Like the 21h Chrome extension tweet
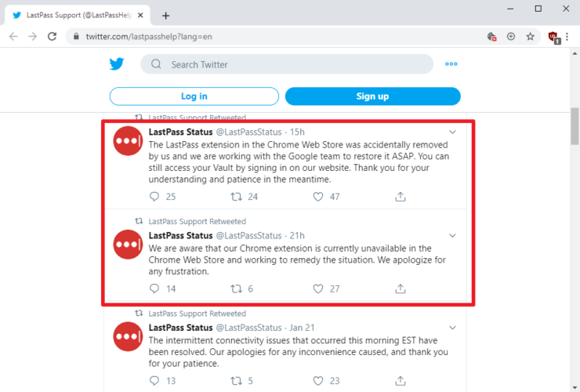580x392 pixels. tap(318, 289)
